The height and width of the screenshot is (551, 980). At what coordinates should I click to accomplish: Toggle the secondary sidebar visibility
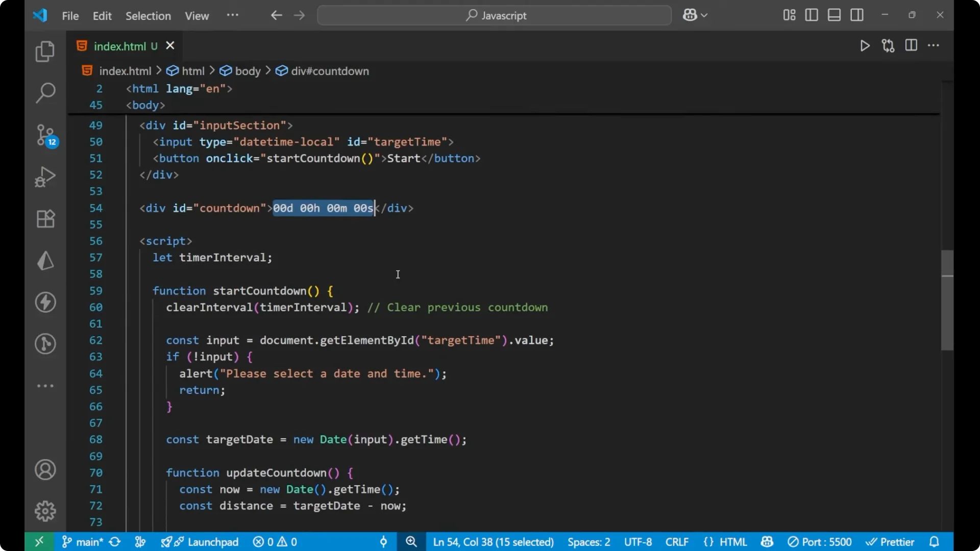857,15
